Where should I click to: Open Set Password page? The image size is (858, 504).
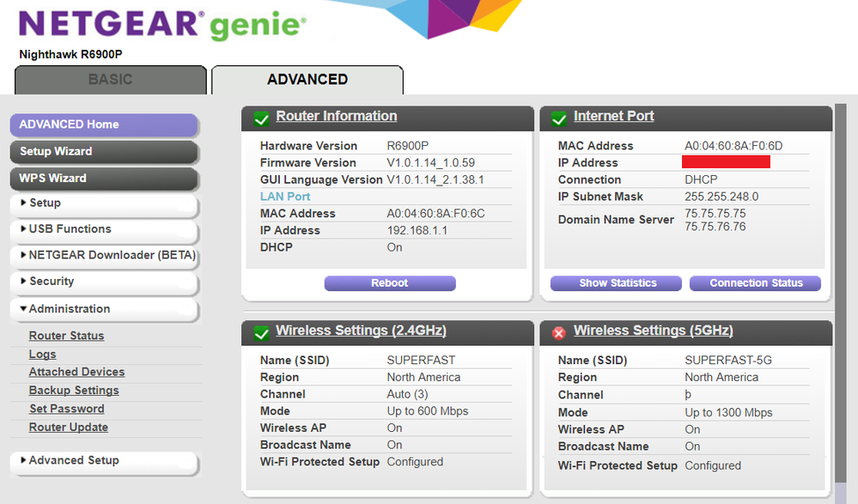(67, 409)
